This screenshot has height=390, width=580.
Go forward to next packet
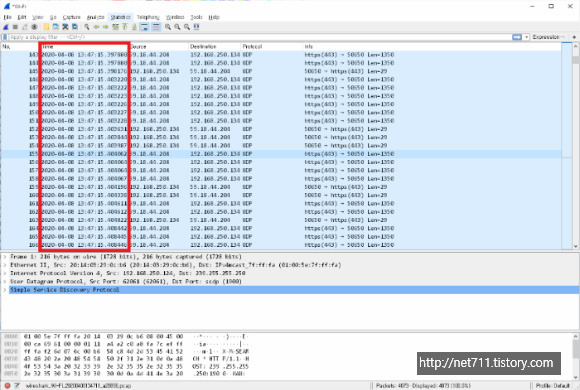coord(106,27)
